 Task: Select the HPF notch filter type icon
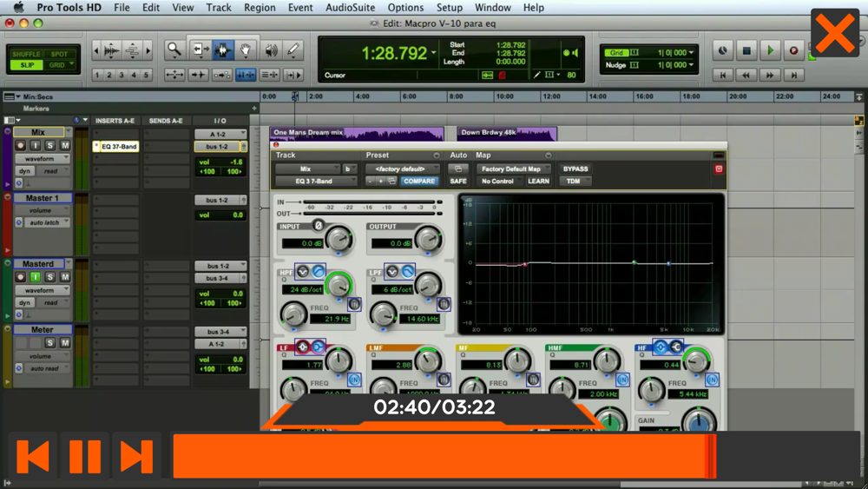[303, 271]
